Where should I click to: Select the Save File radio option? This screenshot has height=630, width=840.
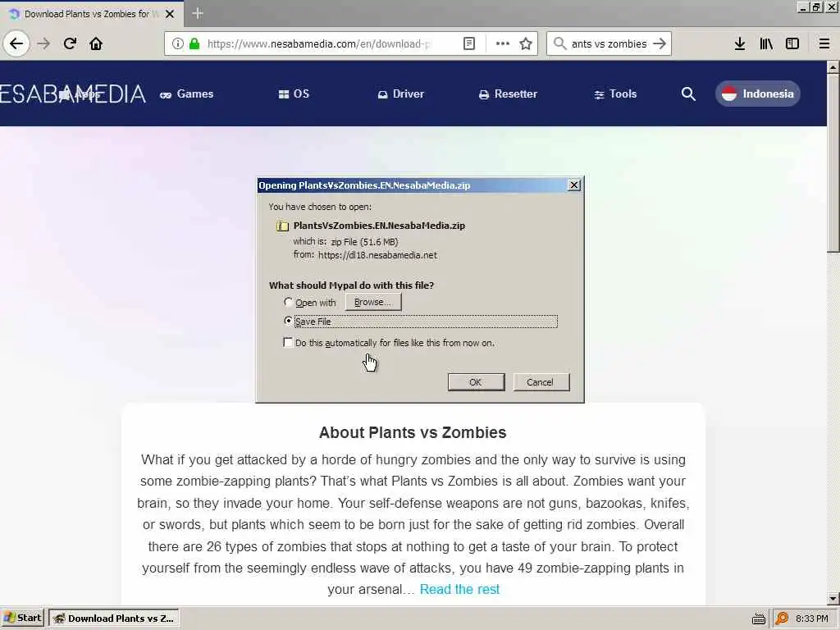tap(288, 321)
